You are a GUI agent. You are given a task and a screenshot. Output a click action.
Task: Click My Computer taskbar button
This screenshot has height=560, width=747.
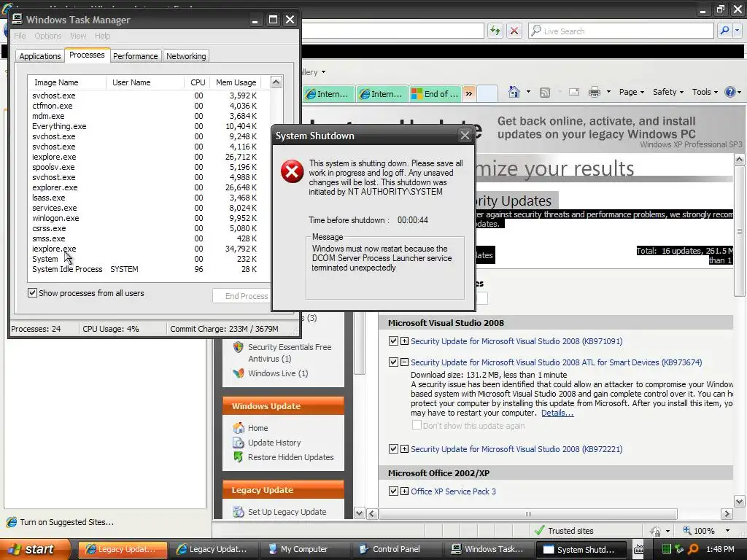304,549
